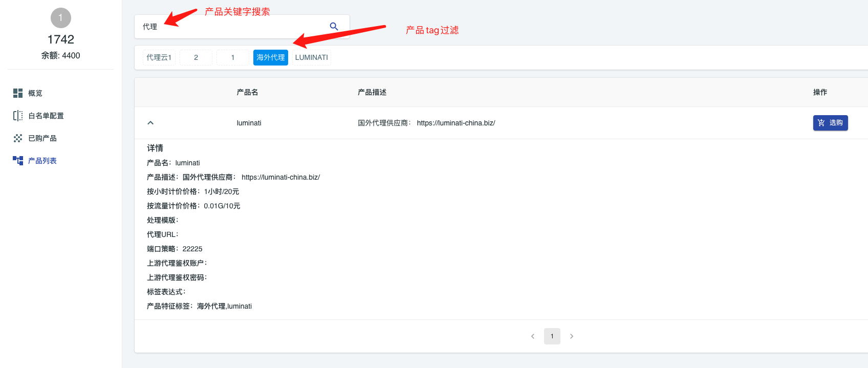Screen dimensions: 868x368
Task: Toggle the LUMINATI tag filter
Action: click(x=312, y=57)
